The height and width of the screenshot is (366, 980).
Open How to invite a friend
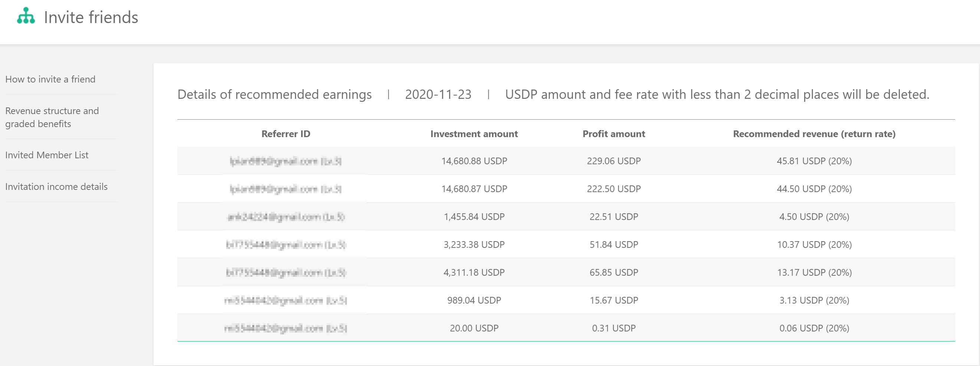(50, 79)
